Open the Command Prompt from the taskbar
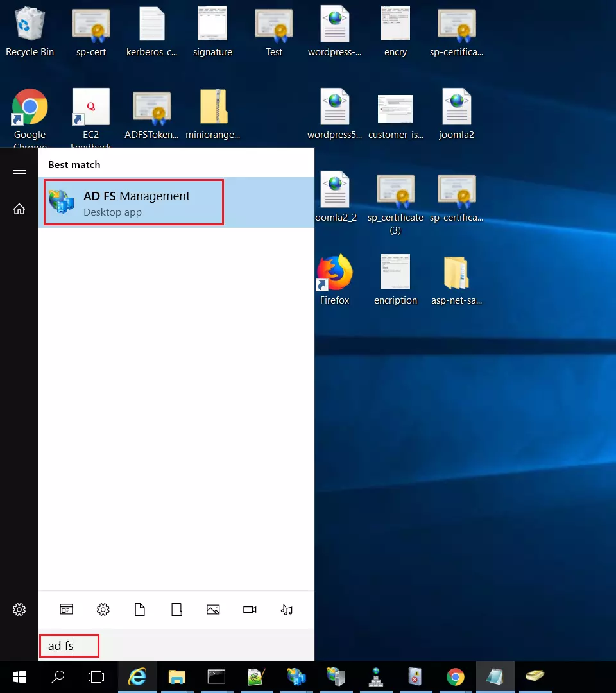The width and height of the screenshot is (616, 693). coord(216,677)
